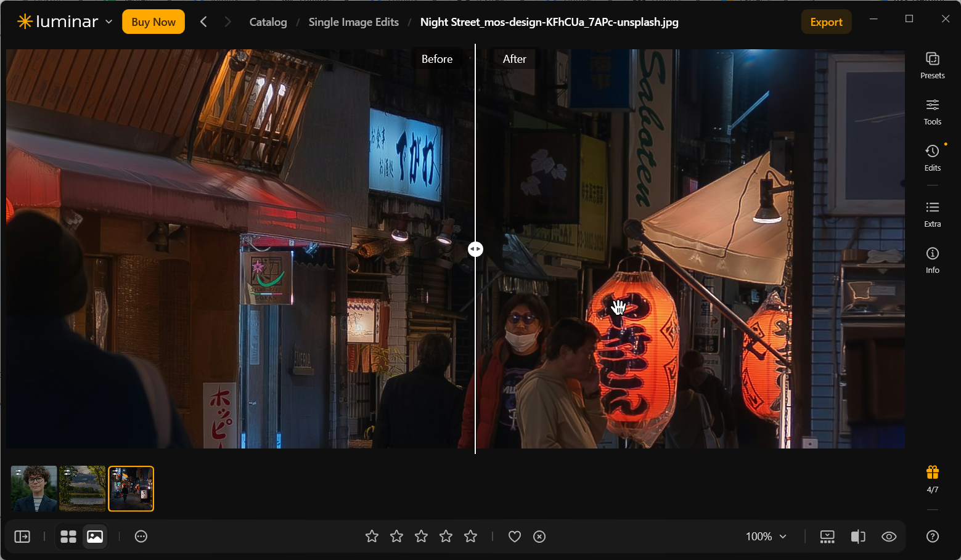Toggle the side panel layout icon
The width and height of the screenshot is (961, 560).
22,537
